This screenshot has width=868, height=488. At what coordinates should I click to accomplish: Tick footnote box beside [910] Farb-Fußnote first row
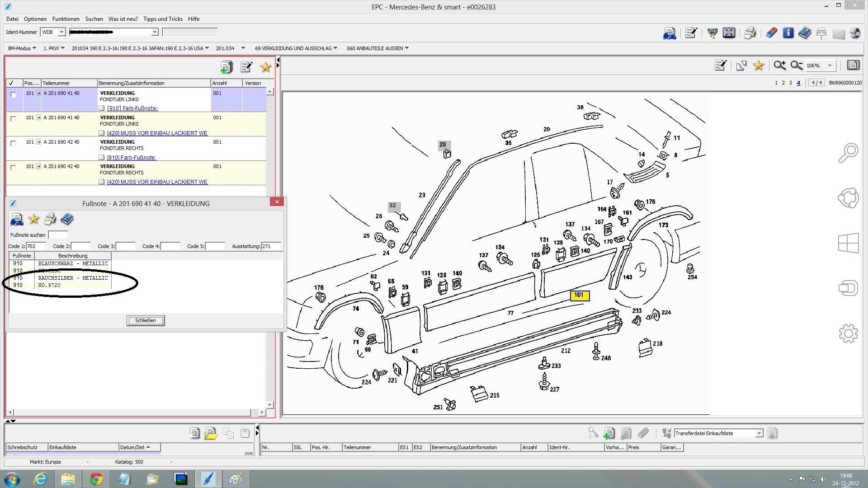[102, 108]
